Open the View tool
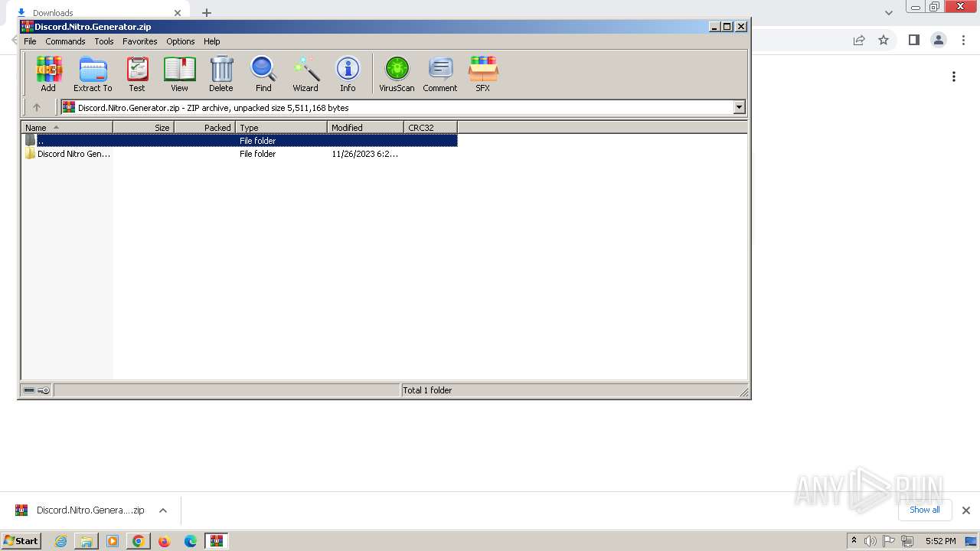 179,73
